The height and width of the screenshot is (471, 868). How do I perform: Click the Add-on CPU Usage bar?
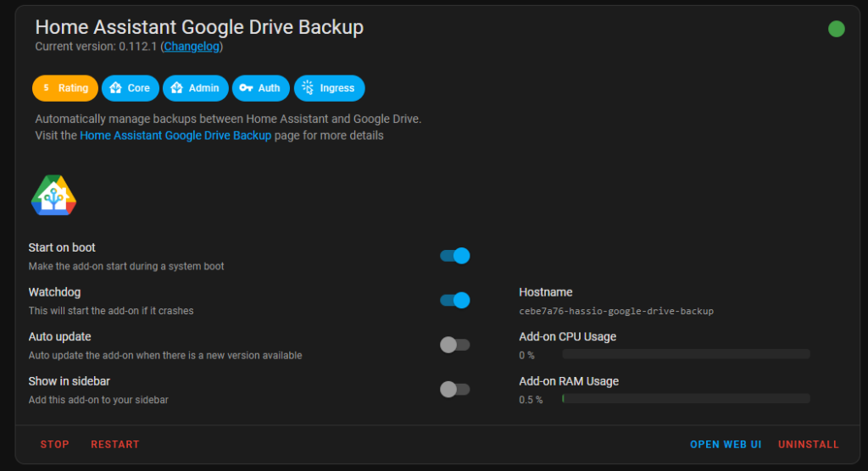click(686, 353)
